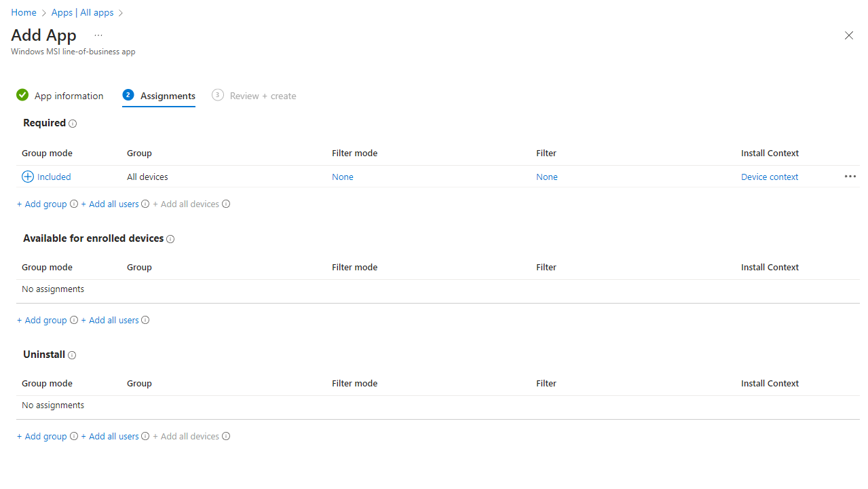Image resolution: width=868 pixels, height=489 pixels.
Task: Open the ellipsis menu beside Add App title
Action: point(98,35)
